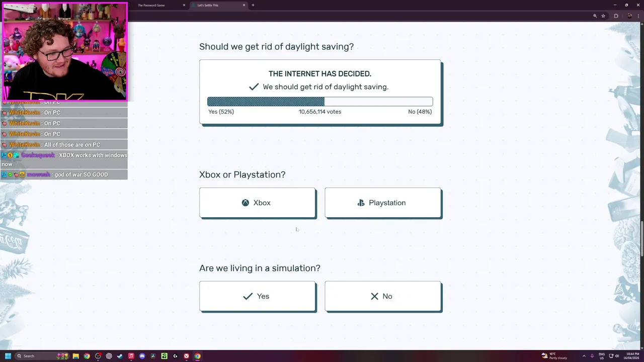The width and height of the screenshot is (644, 362).
Task: Click chat message "god of war SO GOOD"
Action: click(x=81, y=174)
